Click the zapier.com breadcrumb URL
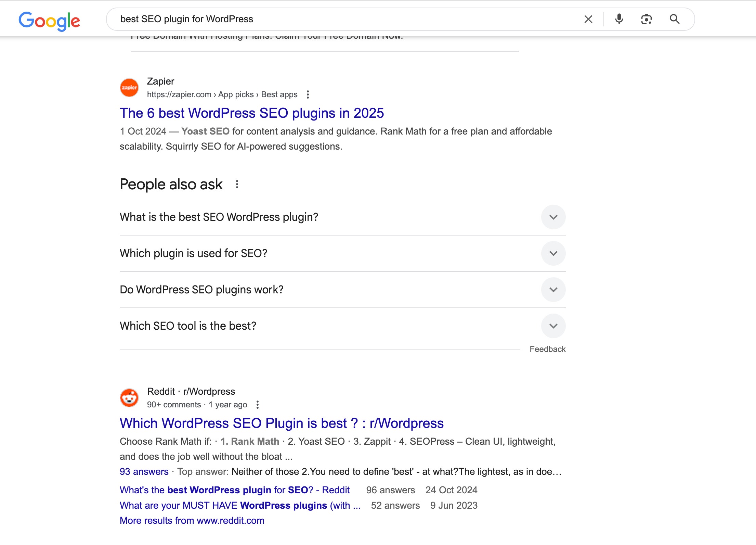Screen dimensions: 756x545 tap(222, 94)
